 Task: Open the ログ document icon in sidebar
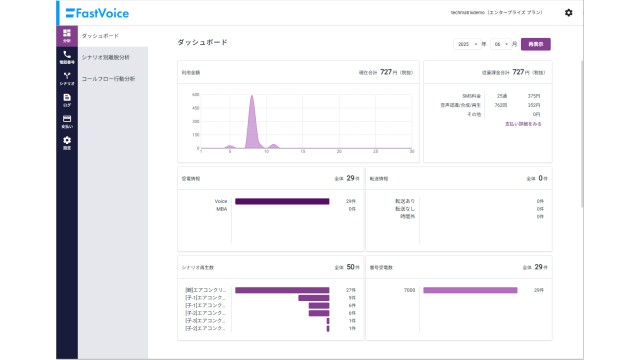point(67,100)
